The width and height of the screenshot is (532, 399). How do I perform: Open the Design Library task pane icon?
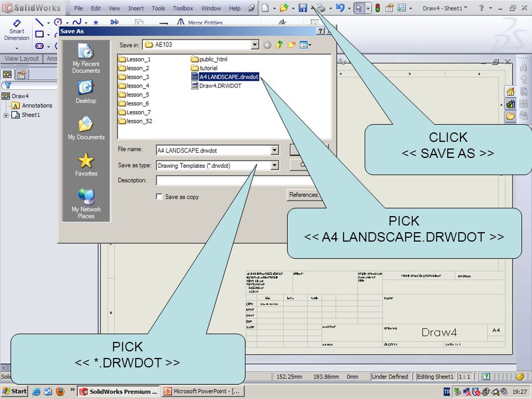pos(510,104)
